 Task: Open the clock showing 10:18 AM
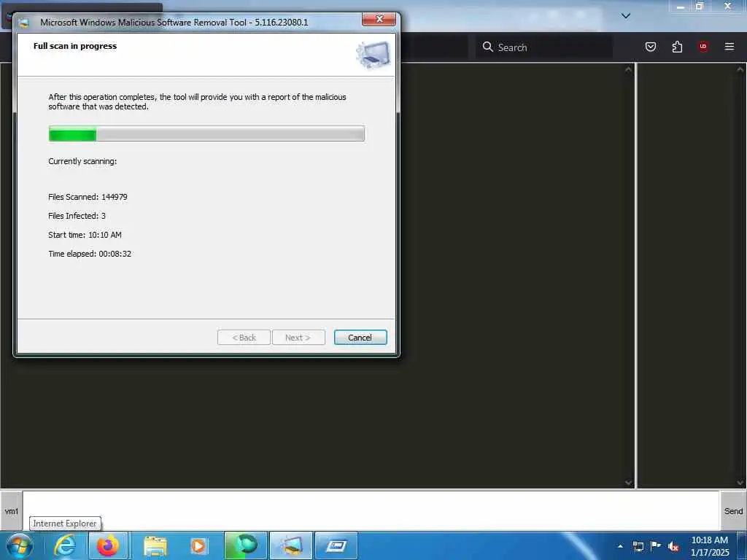[709, 545]
